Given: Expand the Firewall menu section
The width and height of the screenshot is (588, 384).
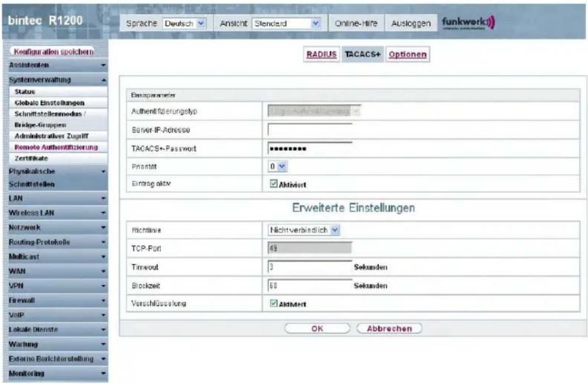Looking at the screenshot, I should click(58, 300).
